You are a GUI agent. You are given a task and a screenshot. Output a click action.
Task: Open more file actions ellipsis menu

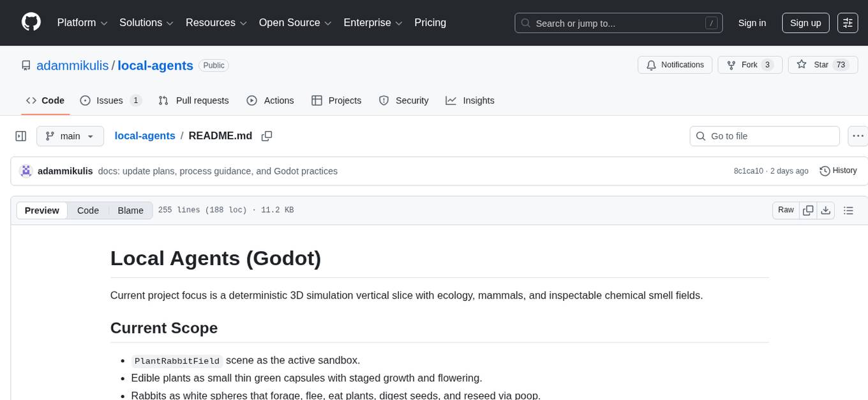tap(858, 136)
